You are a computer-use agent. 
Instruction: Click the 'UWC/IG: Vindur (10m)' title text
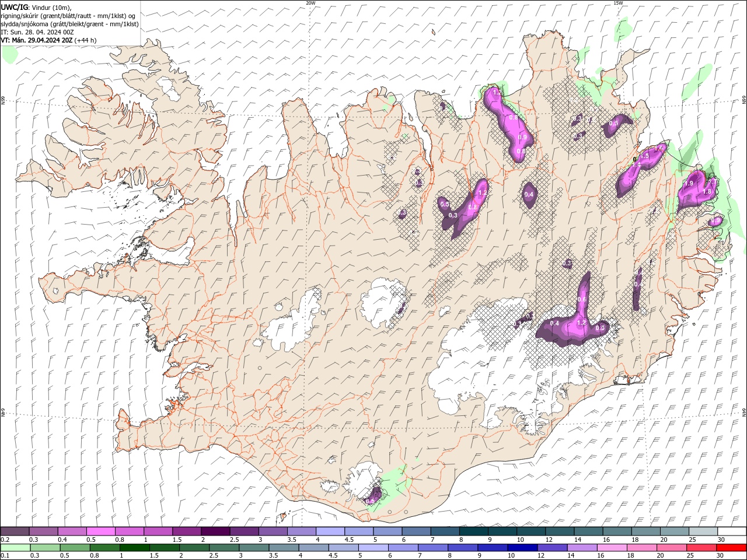(36, 7)
